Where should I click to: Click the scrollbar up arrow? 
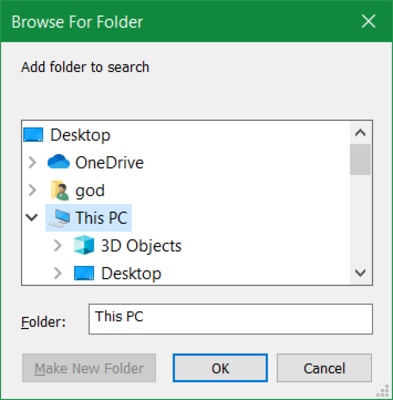pyautogui.click(x=360, y=133)
